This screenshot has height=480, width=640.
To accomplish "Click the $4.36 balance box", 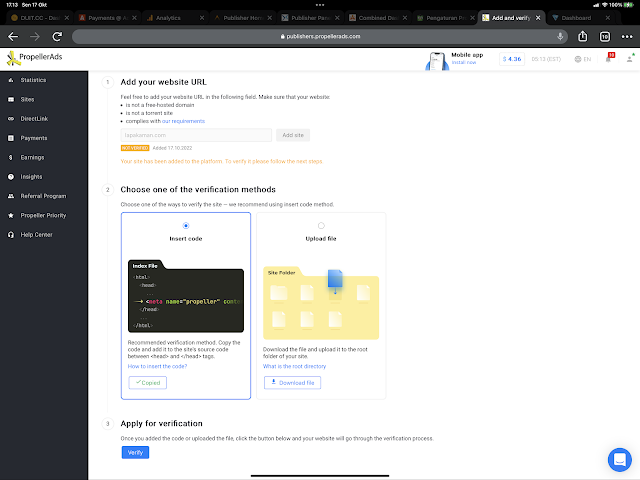I will coord(512,59).
